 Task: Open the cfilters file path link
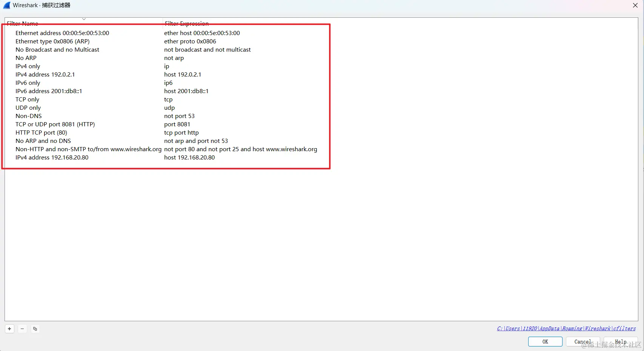click(566, 328)
